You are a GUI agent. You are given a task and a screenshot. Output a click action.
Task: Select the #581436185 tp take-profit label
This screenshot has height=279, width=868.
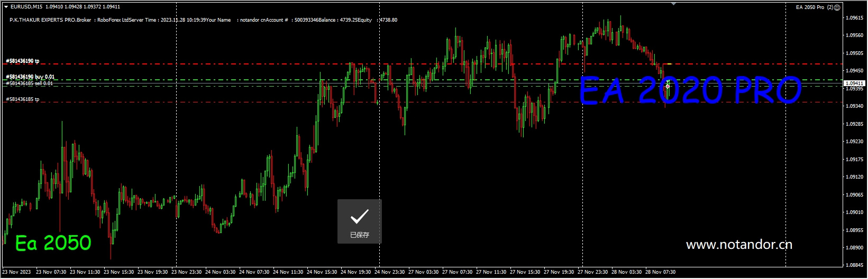[x=22, y=99]
